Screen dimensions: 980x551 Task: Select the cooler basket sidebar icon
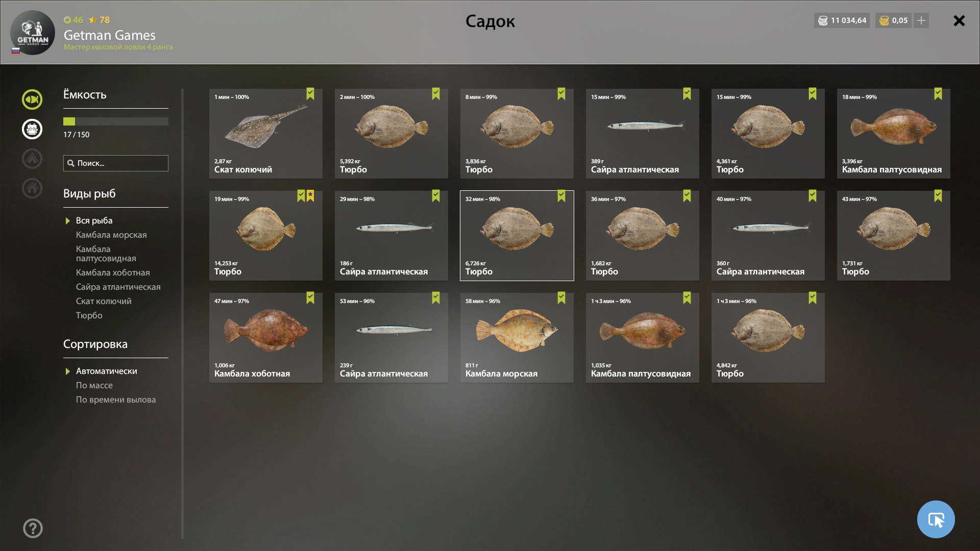click(32, 129)
